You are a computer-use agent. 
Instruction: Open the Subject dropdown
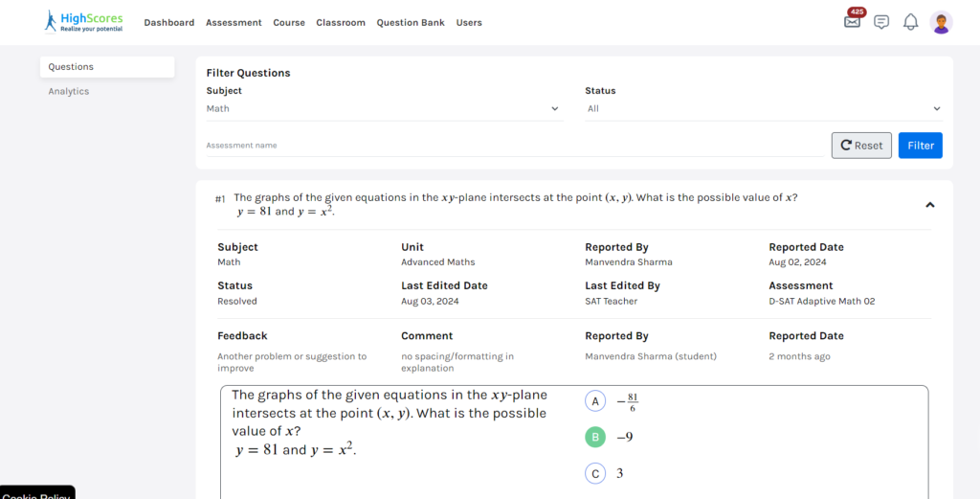click(383, 109)
